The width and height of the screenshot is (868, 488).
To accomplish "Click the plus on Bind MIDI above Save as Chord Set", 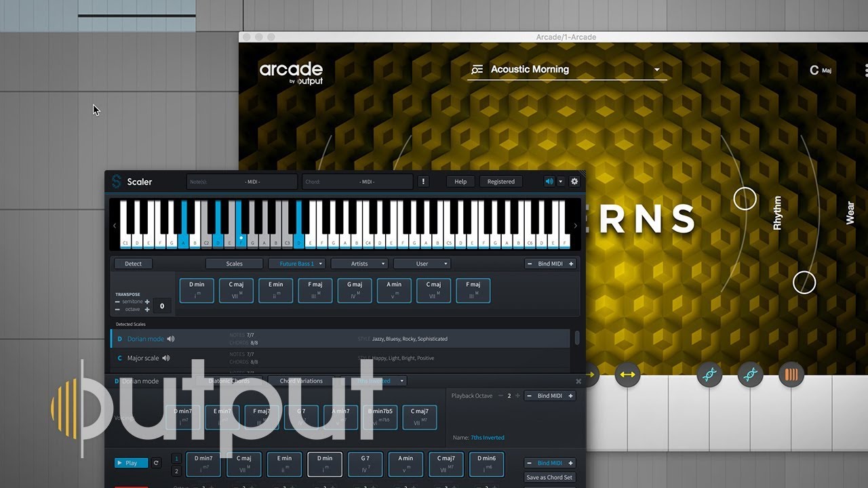I will click(570, 463).
